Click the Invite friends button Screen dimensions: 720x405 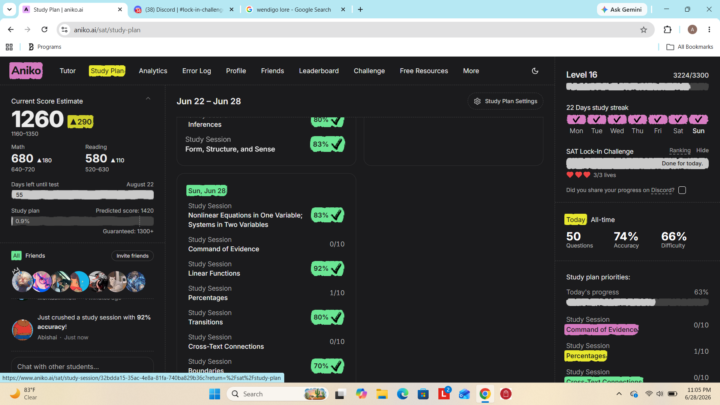pyautogui.click(x=132, y=256)
